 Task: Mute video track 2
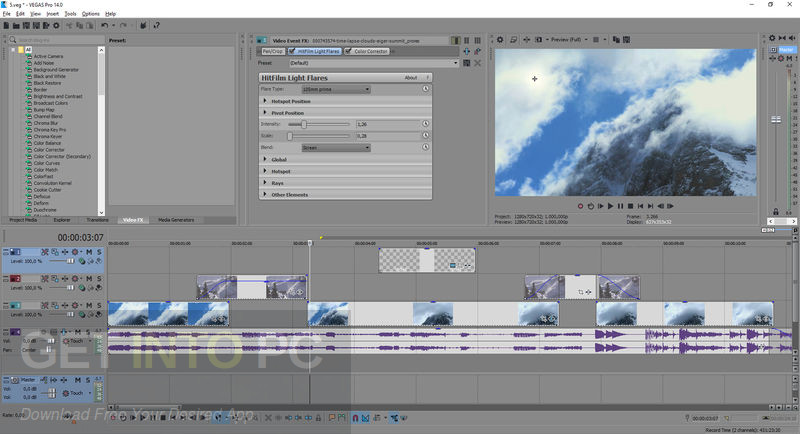89,278
